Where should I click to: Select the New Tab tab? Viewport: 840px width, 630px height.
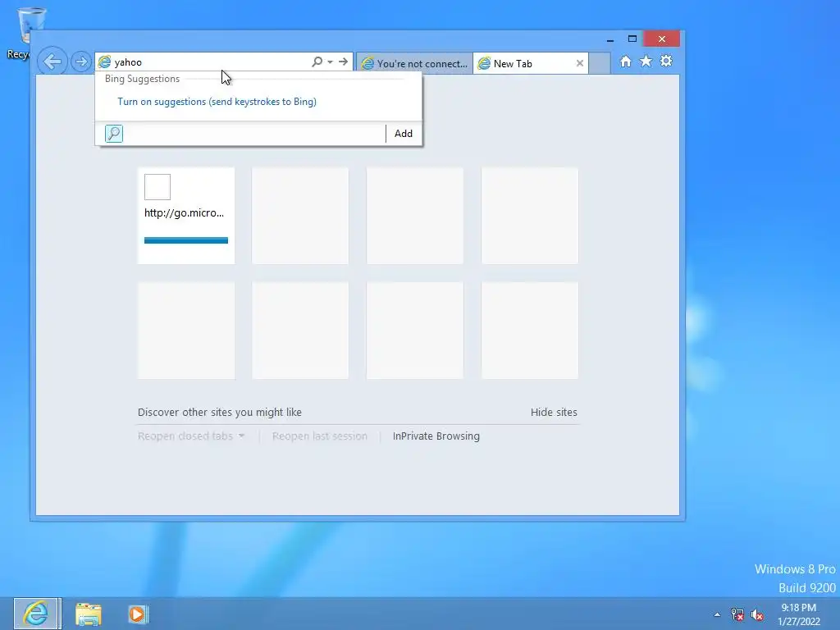[x=523, y=63]
